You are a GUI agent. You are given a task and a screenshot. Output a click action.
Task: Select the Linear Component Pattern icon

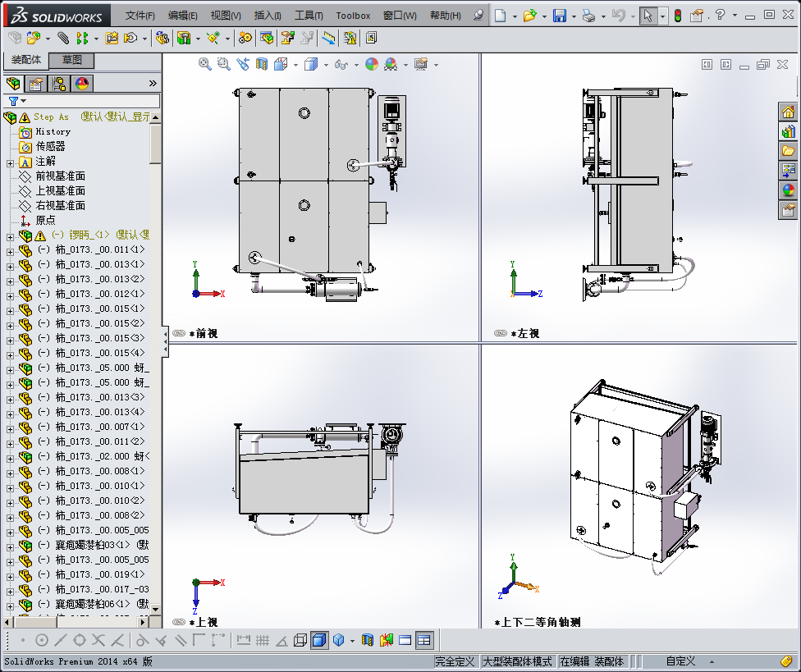(x=82, y=38)
